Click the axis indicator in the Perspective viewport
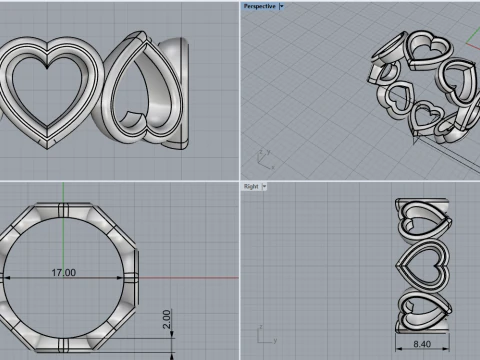480x360 pixels. click(265, 160)
